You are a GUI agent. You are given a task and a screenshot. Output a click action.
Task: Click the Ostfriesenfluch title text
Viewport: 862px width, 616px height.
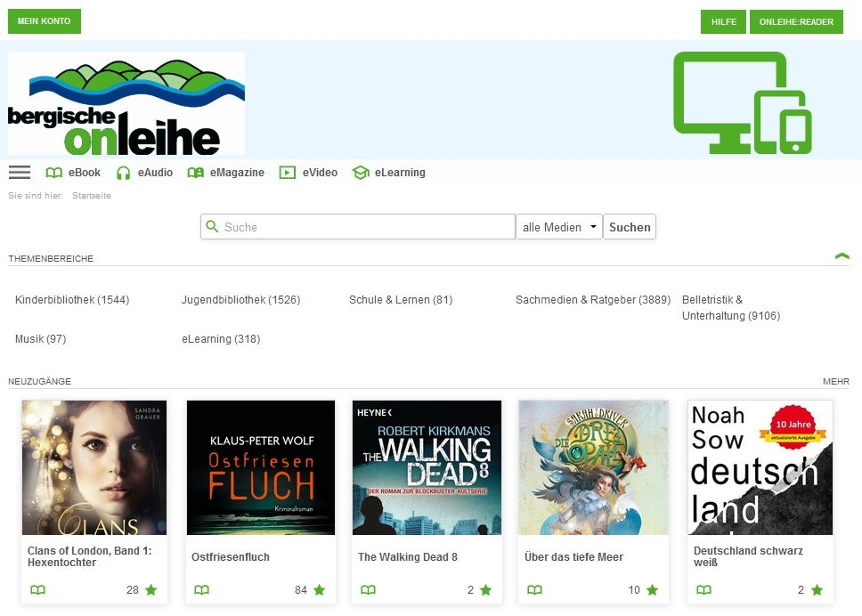point(231,557)
